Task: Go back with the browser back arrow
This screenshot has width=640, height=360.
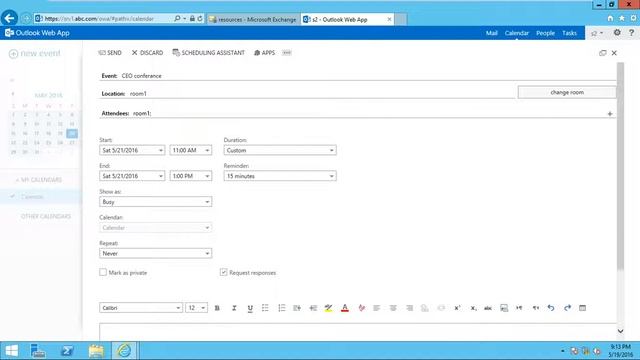Action: tap(9, 18)
